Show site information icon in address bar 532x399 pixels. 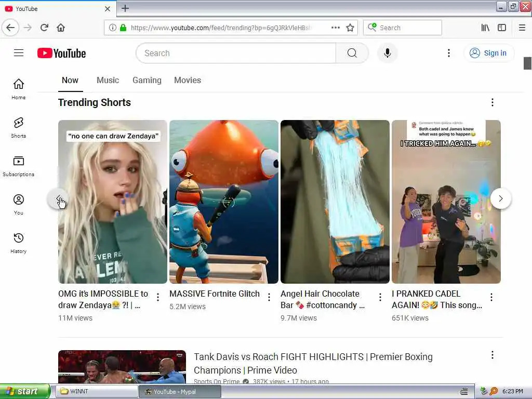point(112,28)
